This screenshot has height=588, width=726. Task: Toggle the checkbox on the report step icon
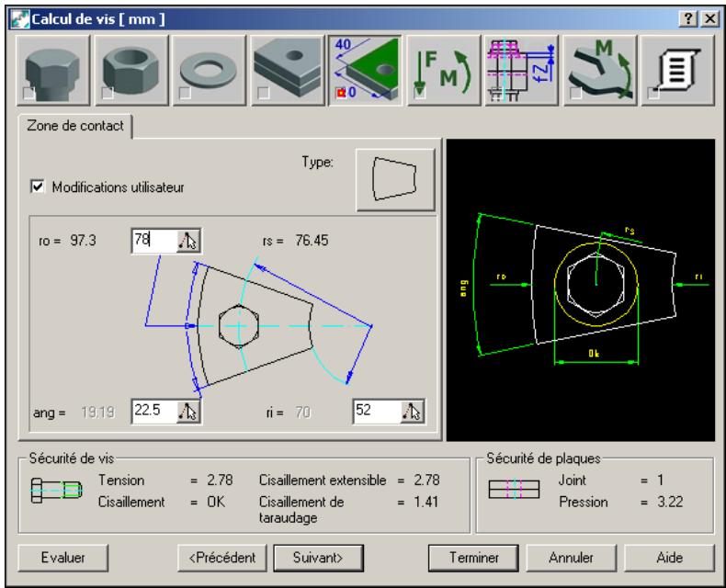(653, 93)
